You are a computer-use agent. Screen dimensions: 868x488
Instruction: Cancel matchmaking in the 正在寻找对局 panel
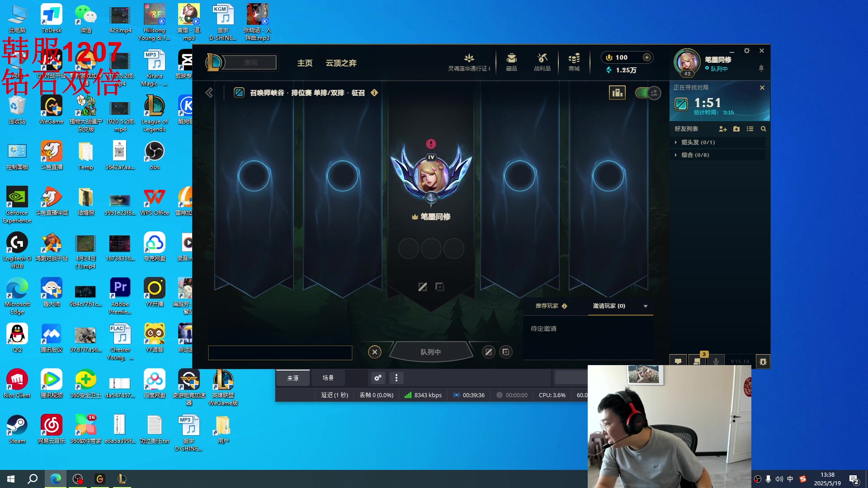[x=762, y=88]
